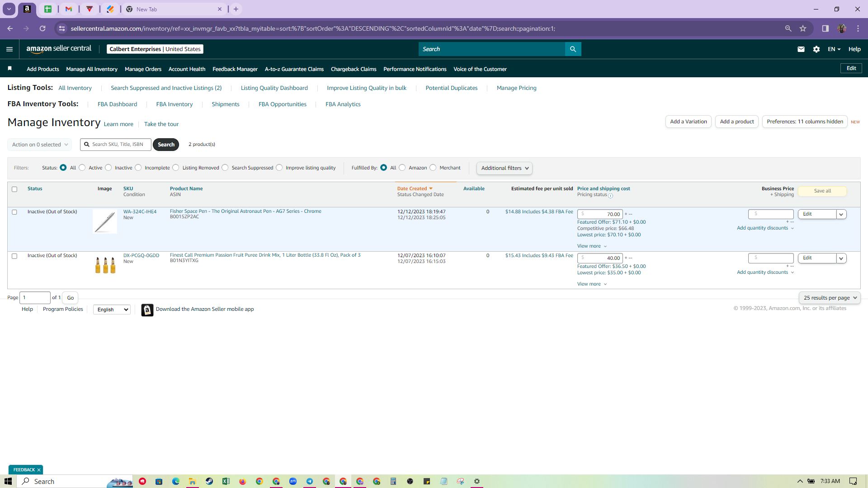Screen dimensions: 868x488
Task: Open the mail messages icon
Action: pos(801,49)
